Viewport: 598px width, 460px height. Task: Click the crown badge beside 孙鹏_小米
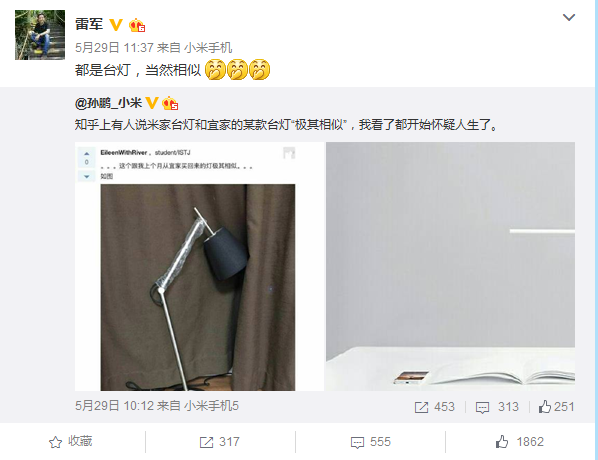pyautogui.click(x=170, y=103)
